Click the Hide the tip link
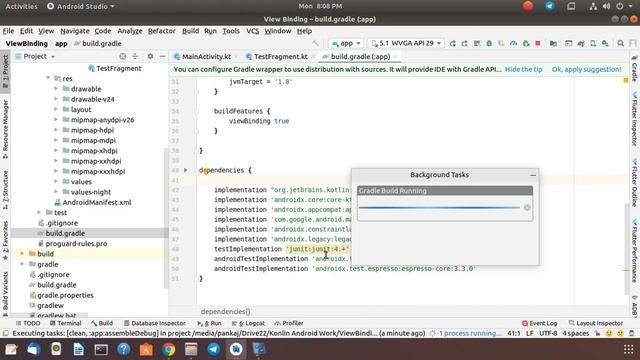The width and height of the screenshot is (640, 360). click(524, 69)
